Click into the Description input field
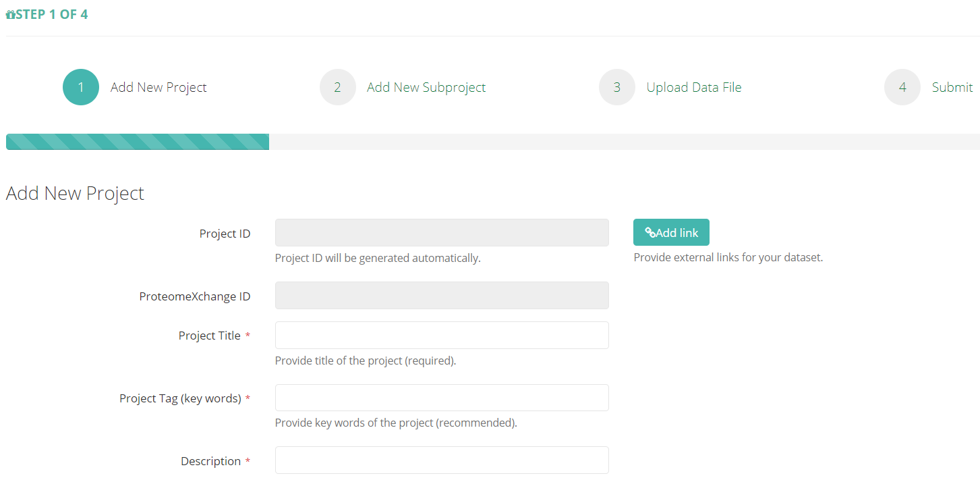The height and width of the screenshot is (478, 980). 442,460
